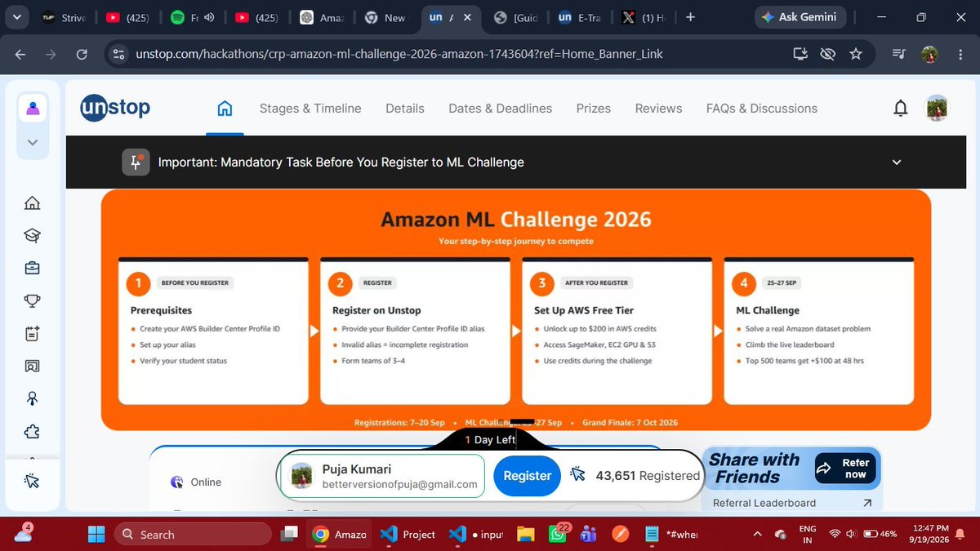Switch to the Strive browser tab
This screenshot has height=551, width=980.
click(x=65, y=17)
